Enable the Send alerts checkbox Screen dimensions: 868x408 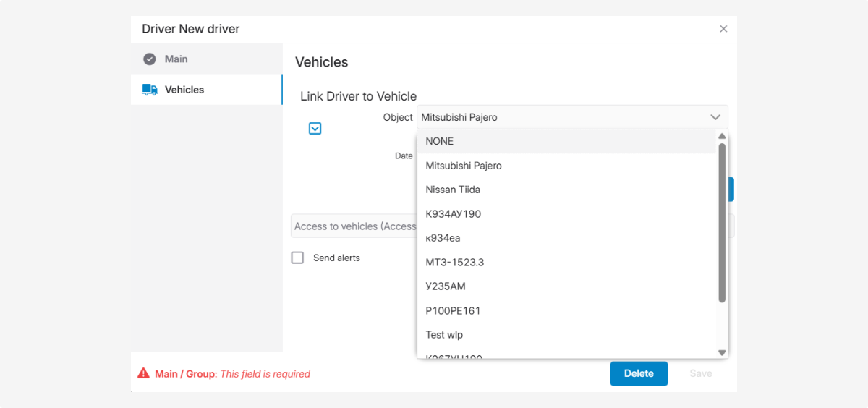click(297, 258)
